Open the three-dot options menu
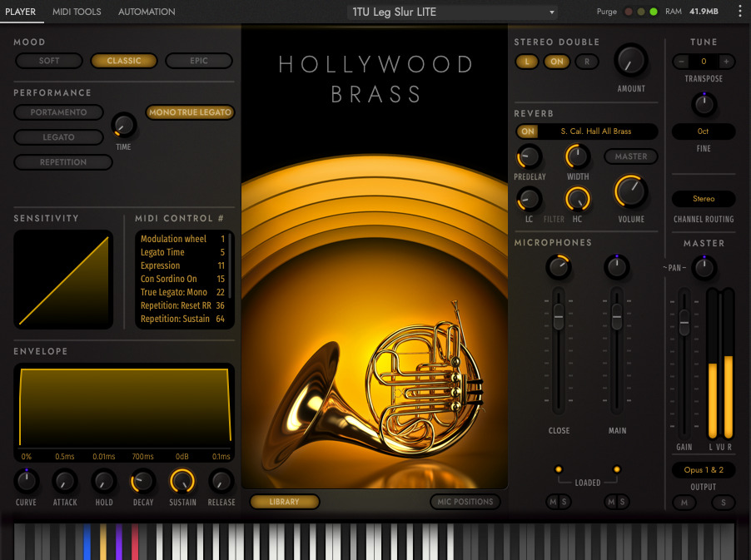Screen dimensions: 751x560 click(x=740, y=12)
